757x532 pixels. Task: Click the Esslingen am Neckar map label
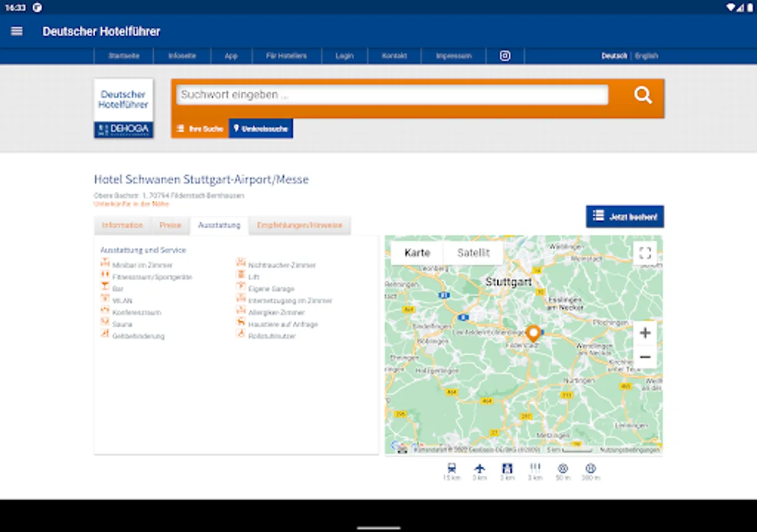(566, 303)
